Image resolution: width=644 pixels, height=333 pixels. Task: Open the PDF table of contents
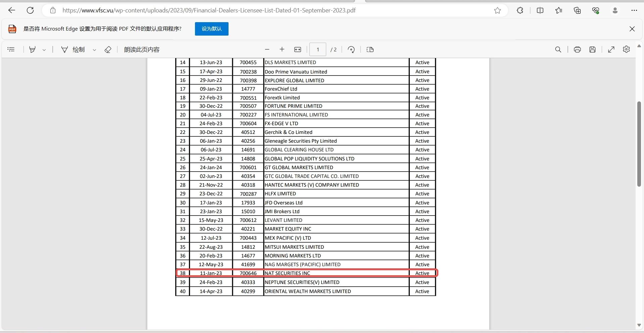click(11, 49)
